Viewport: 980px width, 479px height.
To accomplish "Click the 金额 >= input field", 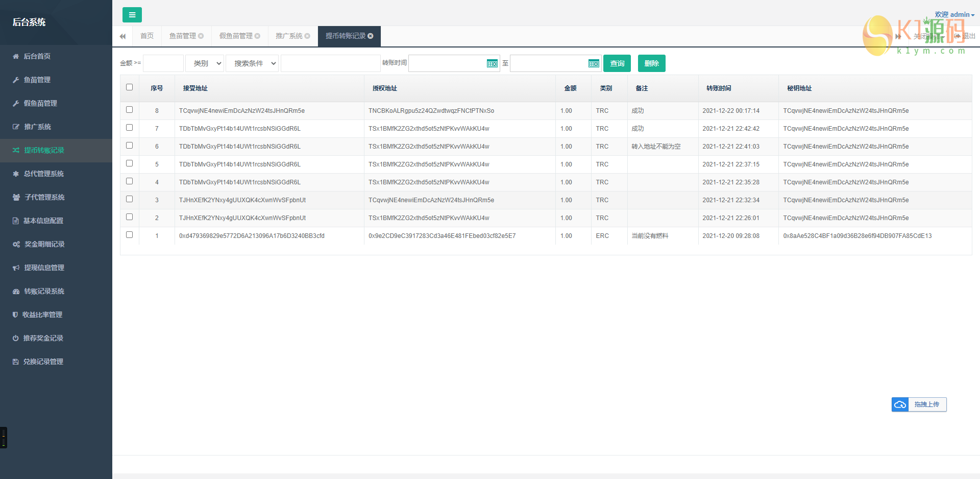I will coord(163,64).
